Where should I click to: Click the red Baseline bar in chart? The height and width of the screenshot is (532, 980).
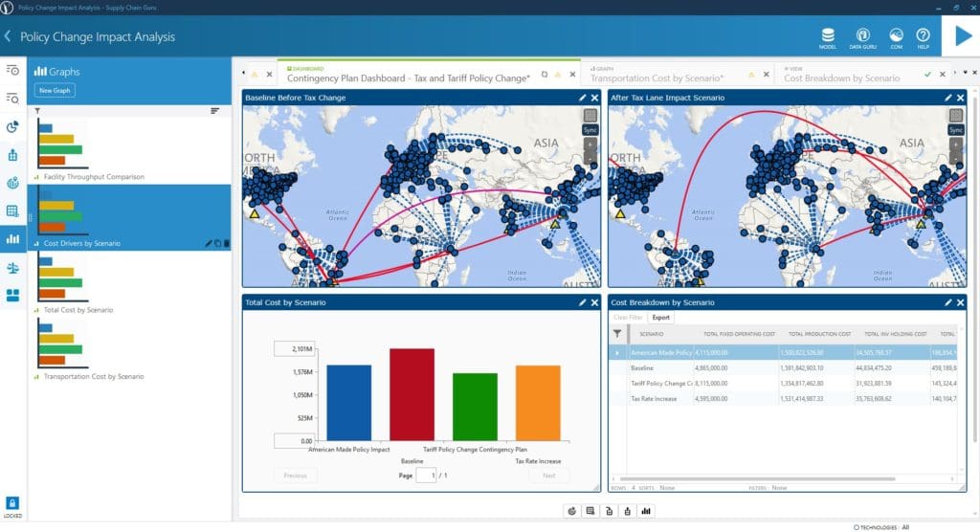click(x=412, y=394)
